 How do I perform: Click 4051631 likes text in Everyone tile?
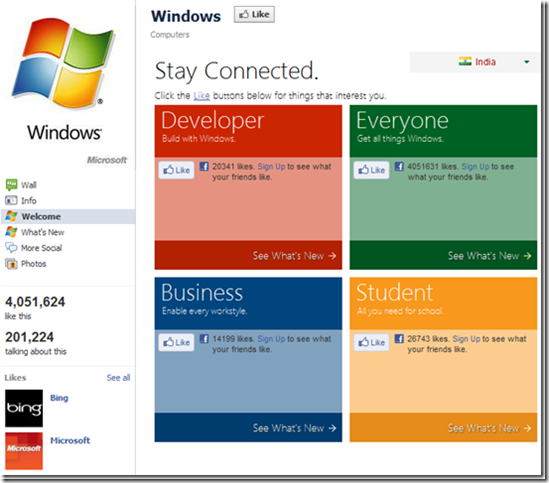(x=433, y=167)
